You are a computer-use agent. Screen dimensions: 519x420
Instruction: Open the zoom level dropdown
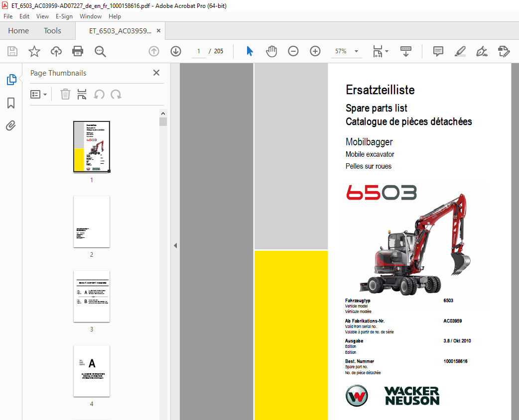click(x=356, y=51)
